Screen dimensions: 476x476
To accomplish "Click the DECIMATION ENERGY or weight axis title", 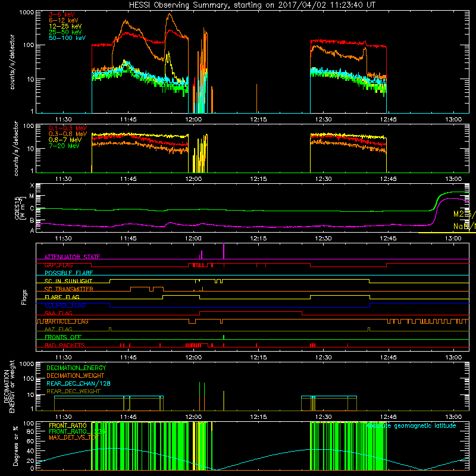I will click(9, 386).
